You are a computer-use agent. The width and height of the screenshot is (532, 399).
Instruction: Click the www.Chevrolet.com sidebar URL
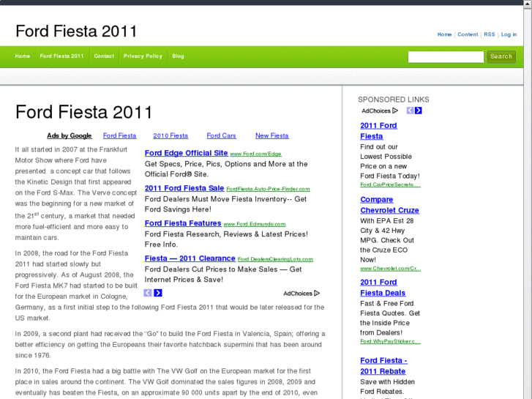[x=390, y=268]
